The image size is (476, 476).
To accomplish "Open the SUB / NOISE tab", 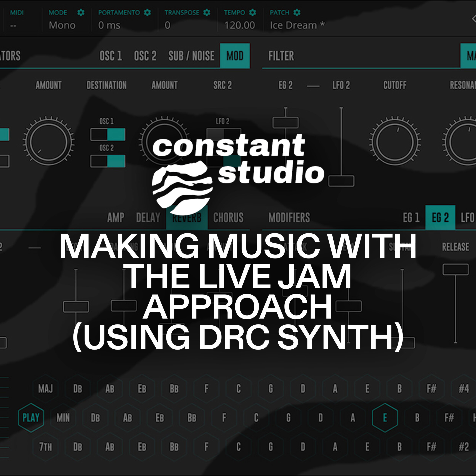I will [191, 56].
